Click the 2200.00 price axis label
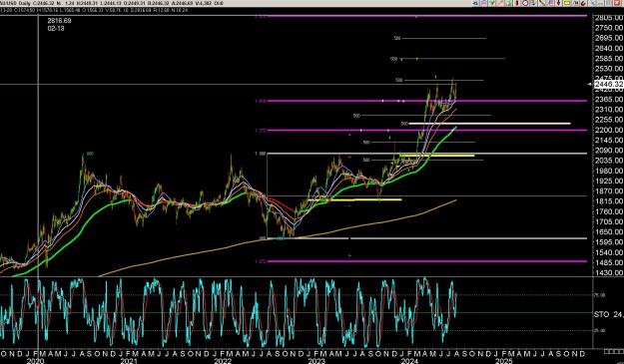Screen dimensions: 624x364 tap(608, 130)
